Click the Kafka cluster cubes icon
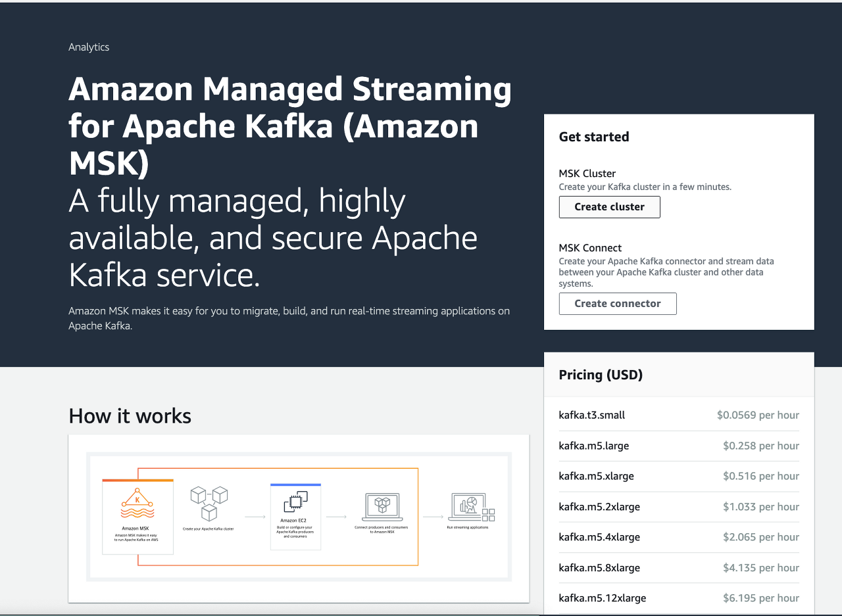The height and width of the screenshot is (616, 842). tap(209, 504)
